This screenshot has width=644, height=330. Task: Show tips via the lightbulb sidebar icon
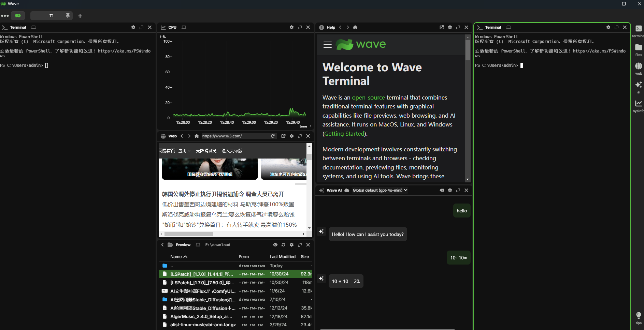tap(639, 316)
